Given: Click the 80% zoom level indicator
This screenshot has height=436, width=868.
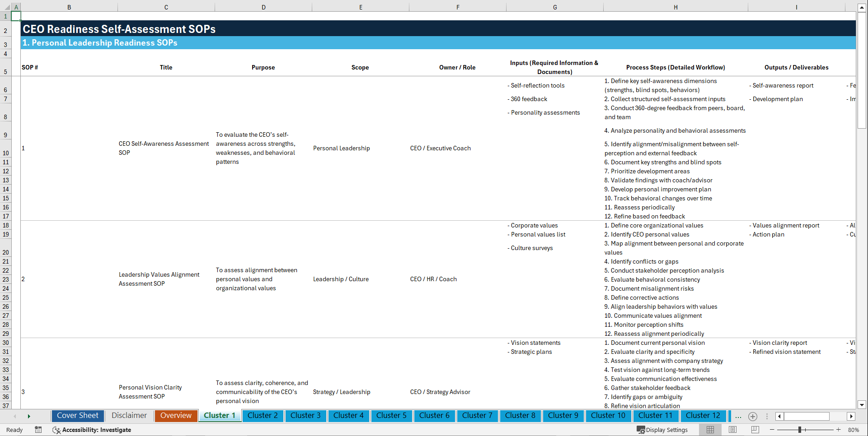Looking at the screenshot, I should [854, 430].
